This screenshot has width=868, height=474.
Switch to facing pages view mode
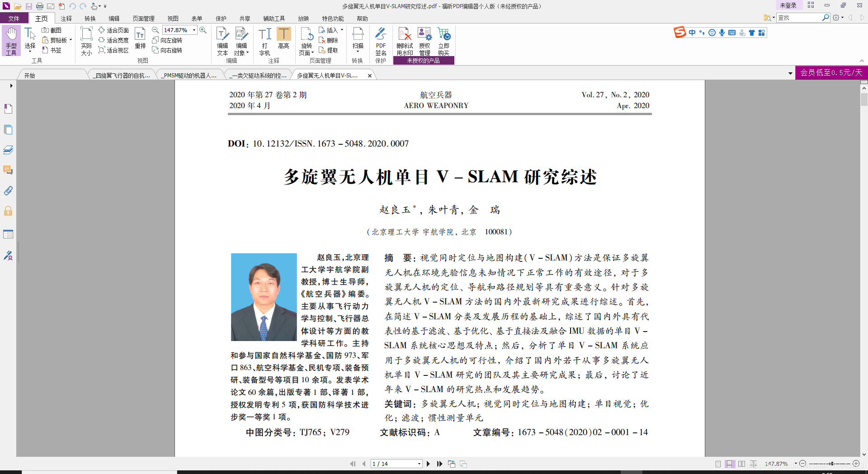(x=741, y=464)
